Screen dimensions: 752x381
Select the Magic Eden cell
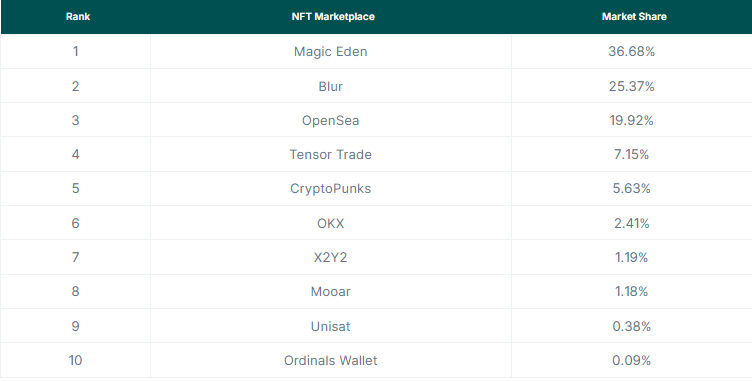(x=330, y=51)
